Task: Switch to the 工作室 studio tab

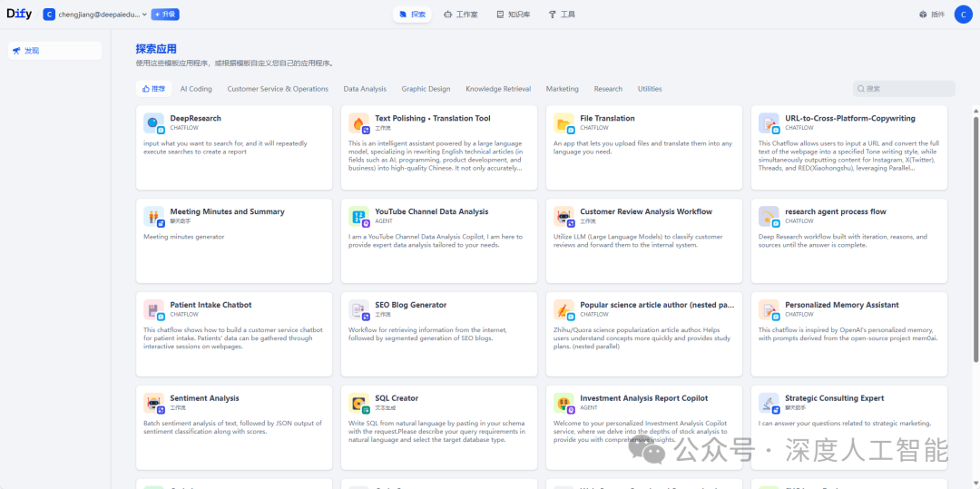Action: [461, 15]
